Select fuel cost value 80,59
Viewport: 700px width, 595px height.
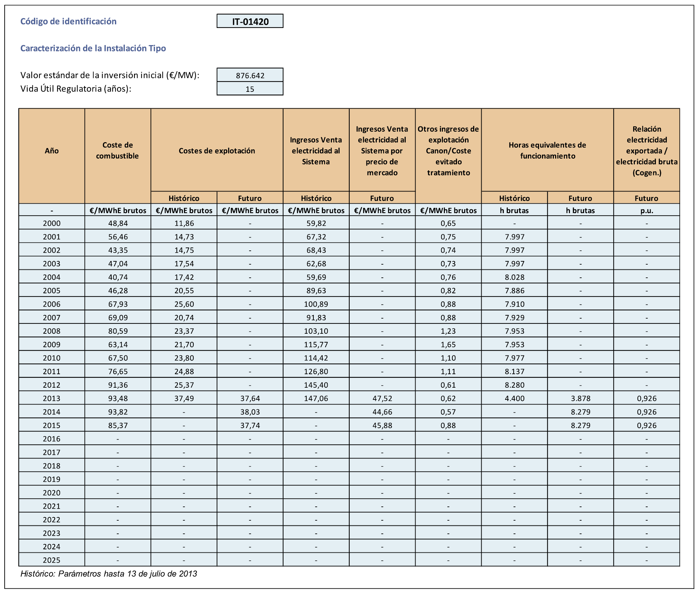118,331
